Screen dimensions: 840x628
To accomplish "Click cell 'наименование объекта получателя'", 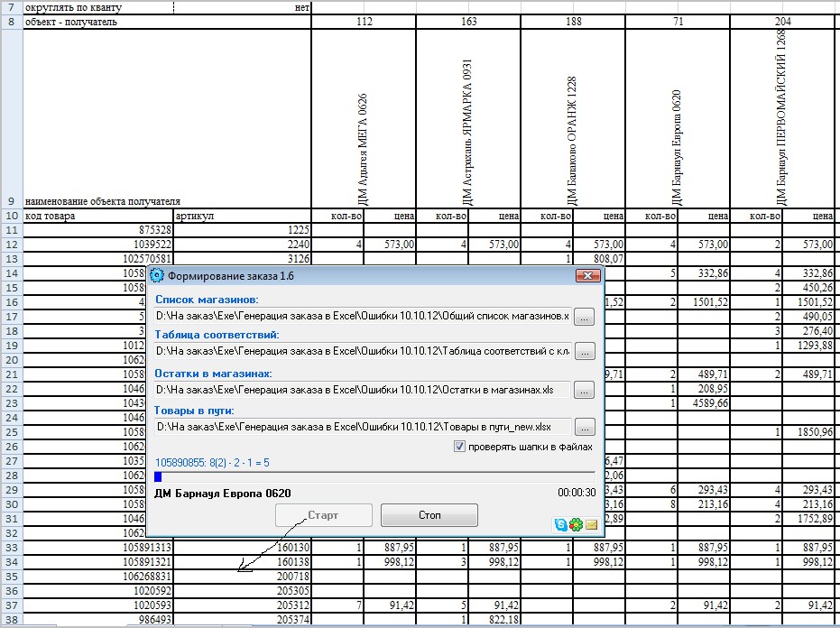I will 167,119.
